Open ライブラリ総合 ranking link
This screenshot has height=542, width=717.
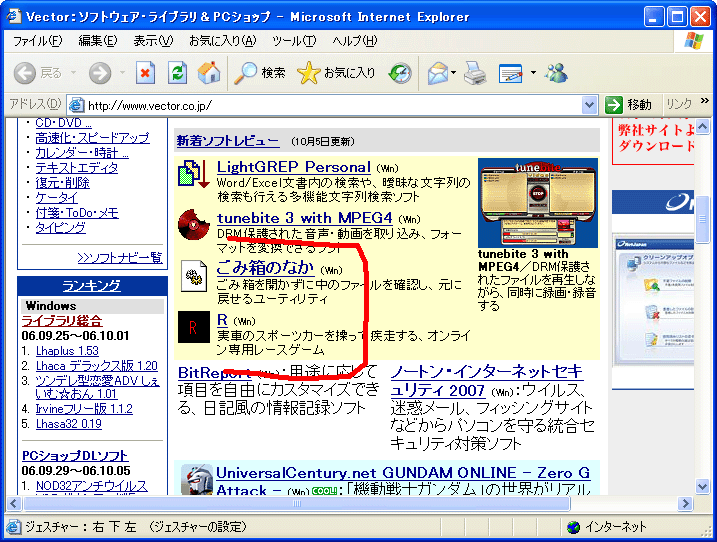click(x=62, y=321)
